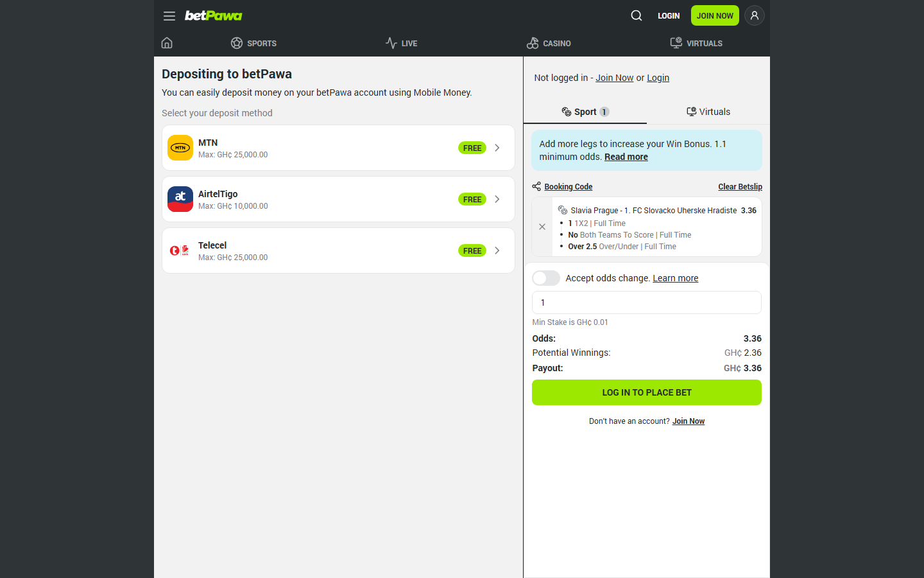The image size is (924, 578).
Task: Open the Casino menu
Action: click(549, 43)
